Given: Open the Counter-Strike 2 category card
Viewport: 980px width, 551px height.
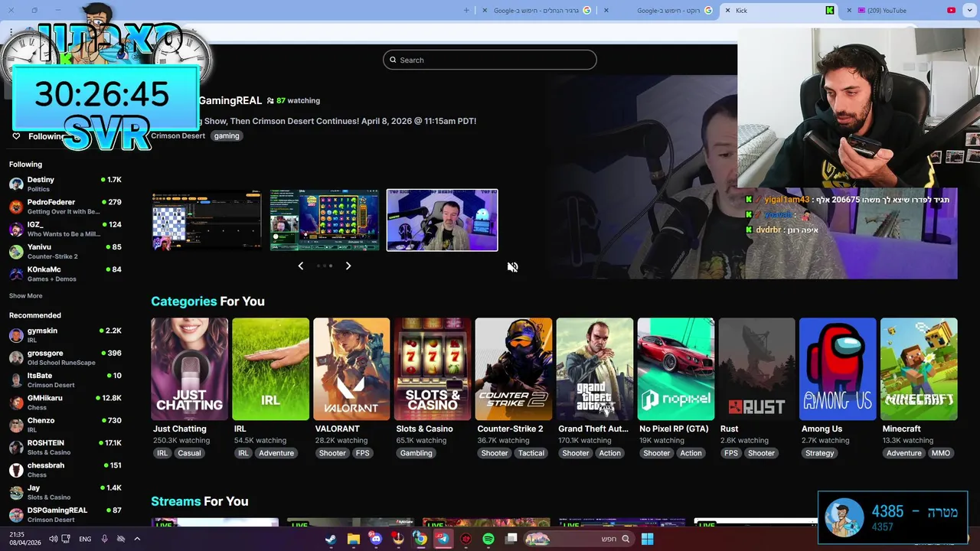Looking at the screenshot, I should [x=514, y=369].
